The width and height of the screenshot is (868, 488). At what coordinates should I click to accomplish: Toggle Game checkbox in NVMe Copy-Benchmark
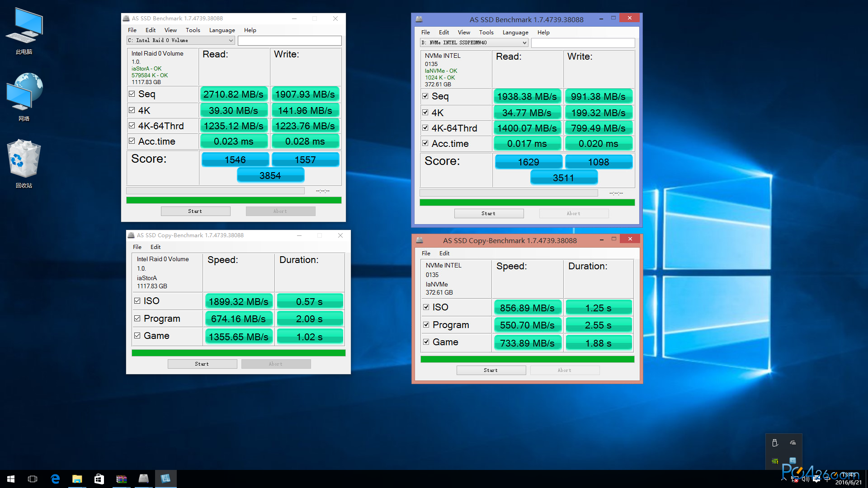click(x=426, y=342)
